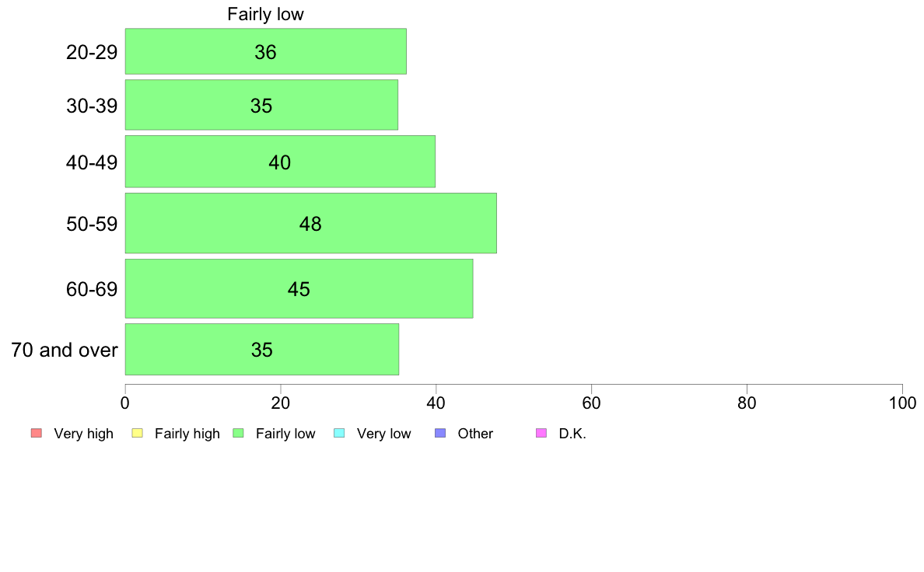This screenshot has height=572, width=924.
Task: Click the 100 tick on x-axis
Action: pyautogui.click(x=902, y=403)
